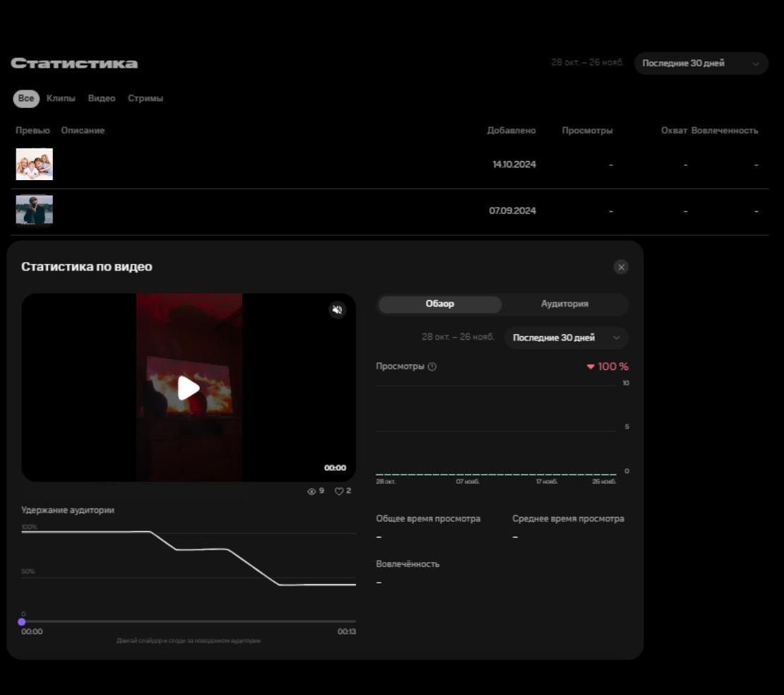Show only Стримы in the list
Image resolution: width=784 pixels, height=695 pixels.
tap(145, 99)
